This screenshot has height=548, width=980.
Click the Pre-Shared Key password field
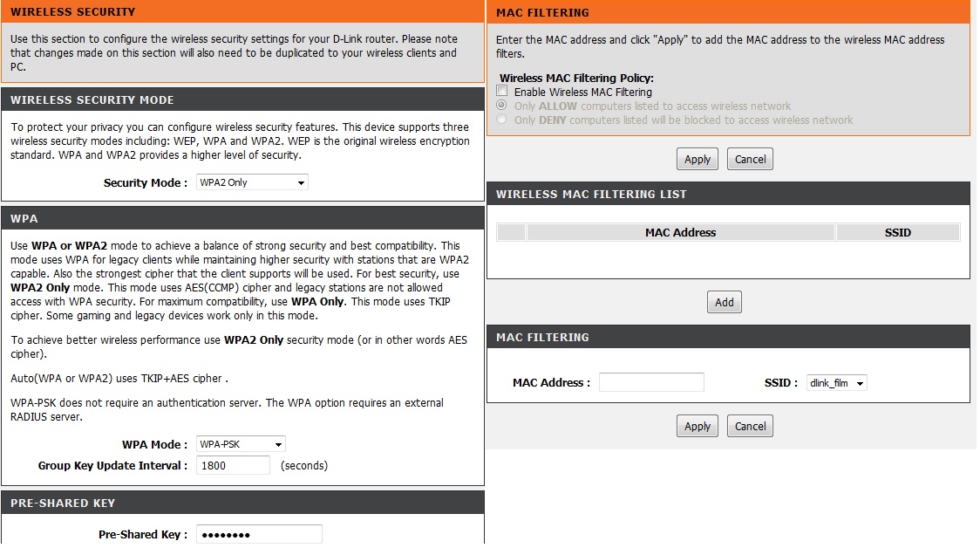[x=259, y=535]
